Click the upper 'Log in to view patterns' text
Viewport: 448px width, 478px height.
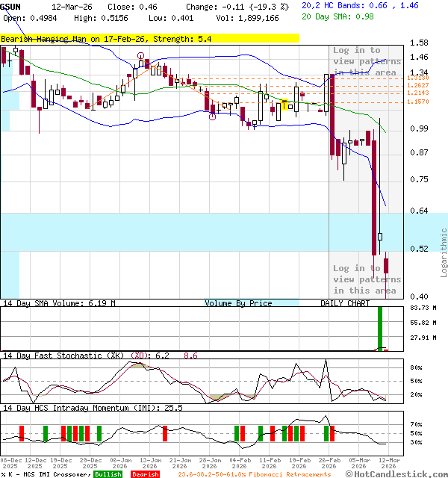367,61
